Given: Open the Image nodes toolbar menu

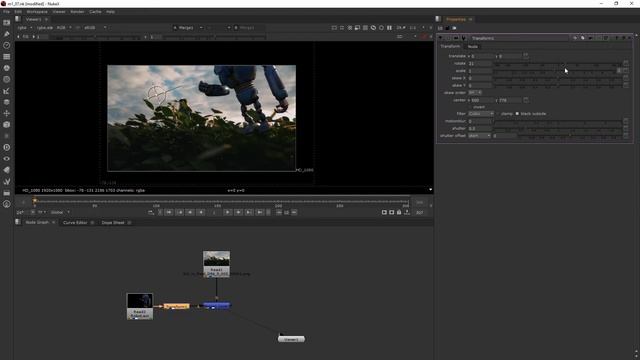Looking at the screenshot, I should [x=7, y=22].
